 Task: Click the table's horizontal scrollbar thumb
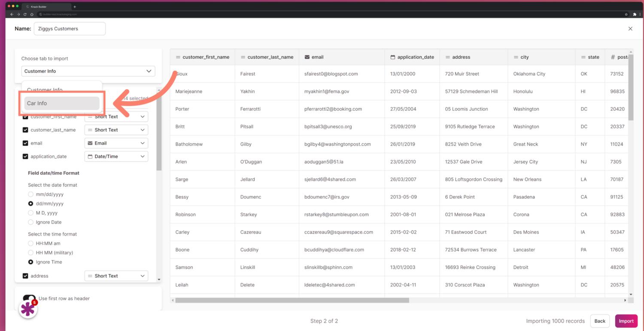292,301
